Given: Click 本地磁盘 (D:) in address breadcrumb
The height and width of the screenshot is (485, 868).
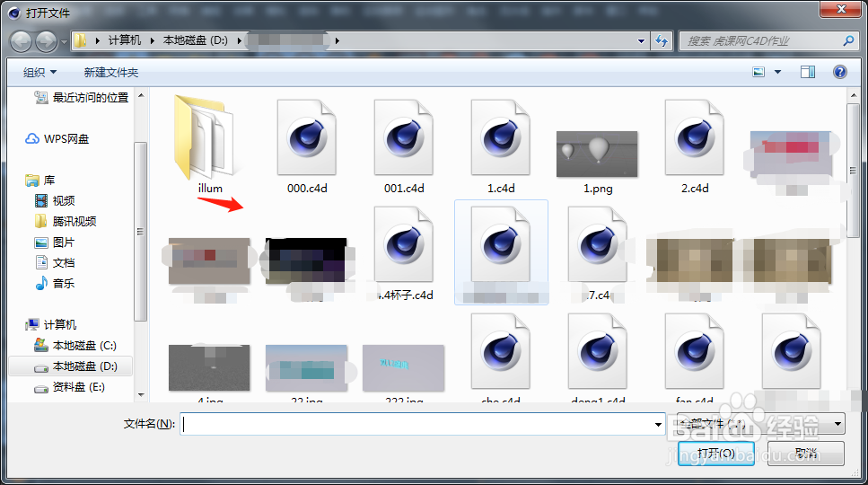Looking at the screenshot, I should (x=196, y=40).
